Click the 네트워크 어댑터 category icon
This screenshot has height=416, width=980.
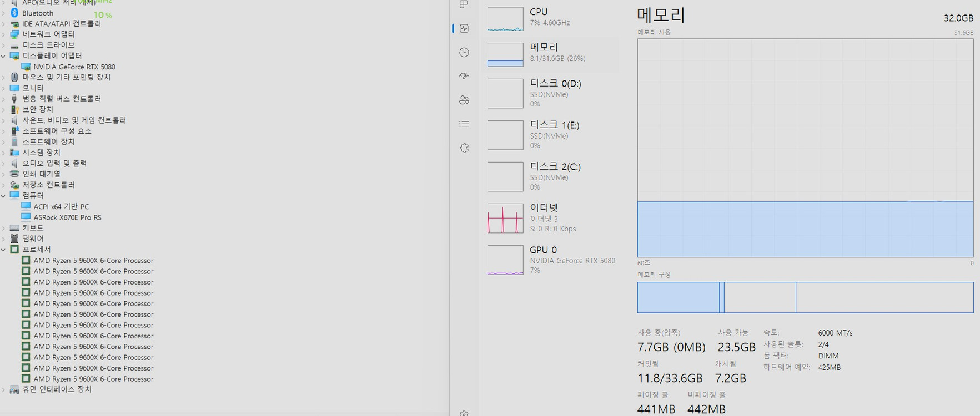[14, 34]
